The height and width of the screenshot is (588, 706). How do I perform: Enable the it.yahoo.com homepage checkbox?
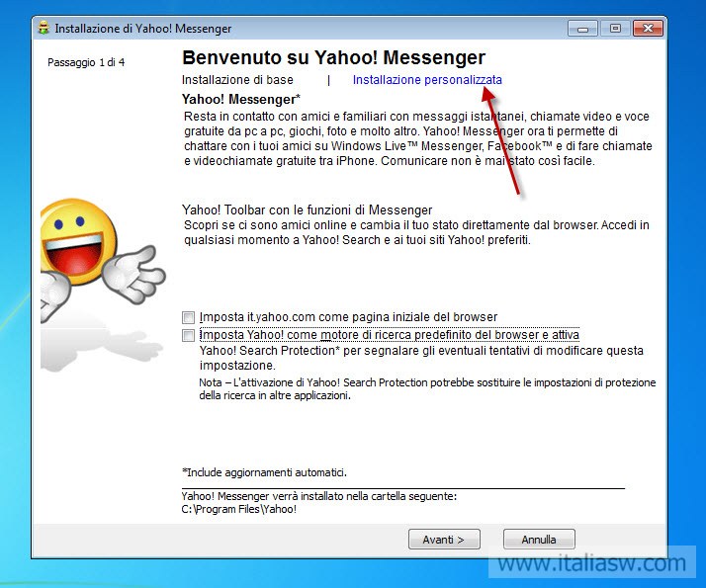click(188, 317)
